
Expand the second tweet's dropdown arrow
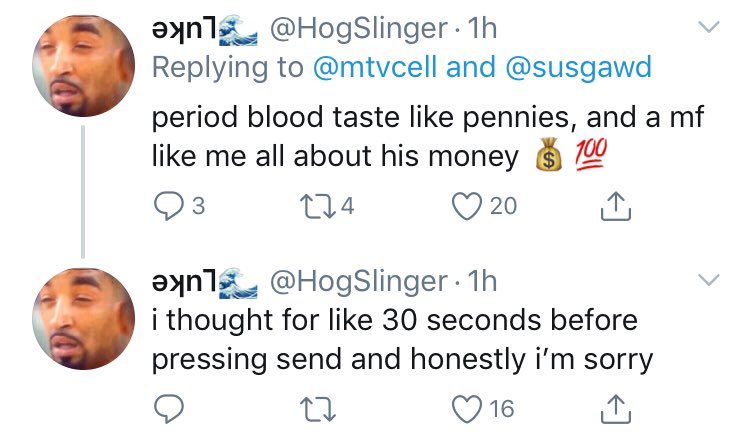click(708, 278)
